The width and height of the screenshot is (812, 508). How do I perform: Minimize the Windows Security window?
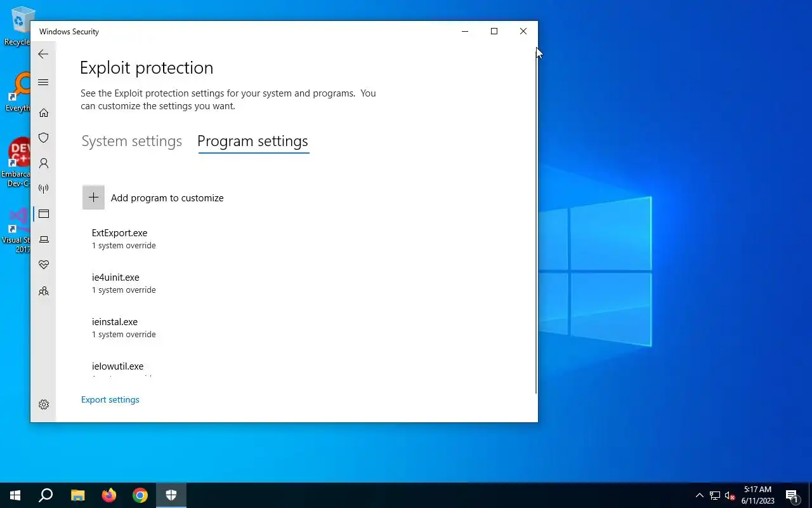(x=465, y=31)
